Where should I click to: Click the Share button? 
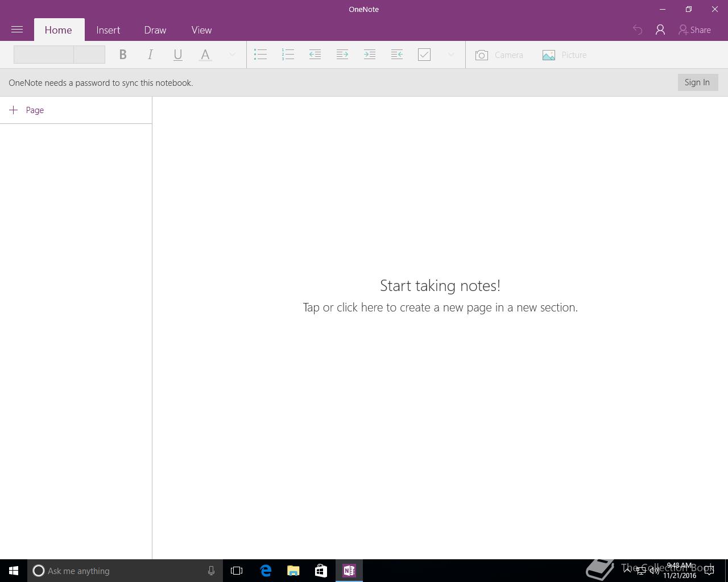pos(694,30)
